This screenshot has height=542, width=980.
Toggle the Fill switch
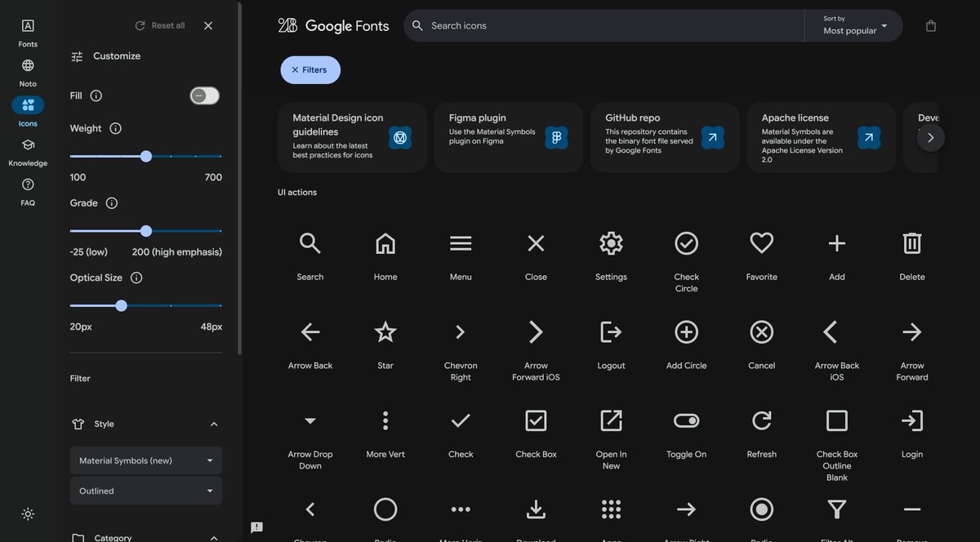click(205, 96)
